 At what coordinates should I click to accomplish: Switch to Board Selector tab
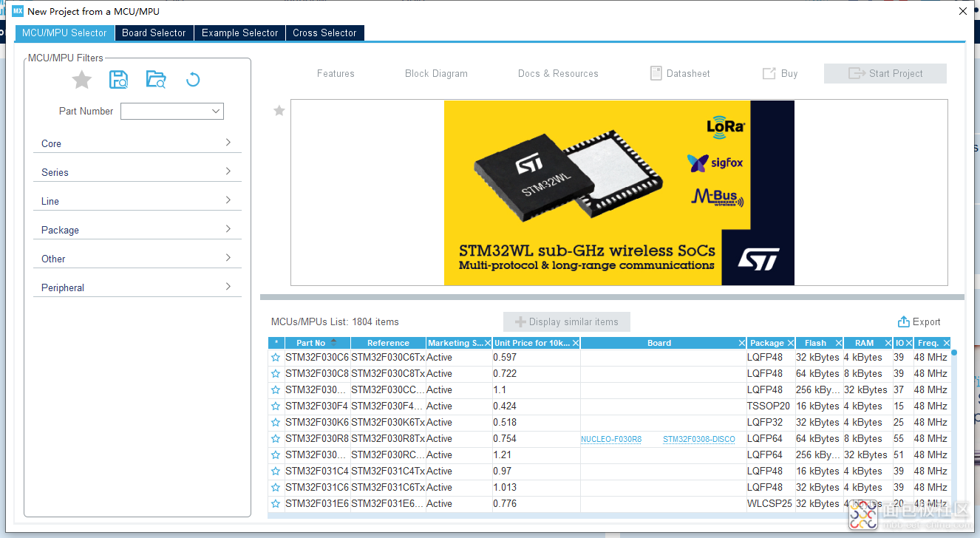point(154,33)
